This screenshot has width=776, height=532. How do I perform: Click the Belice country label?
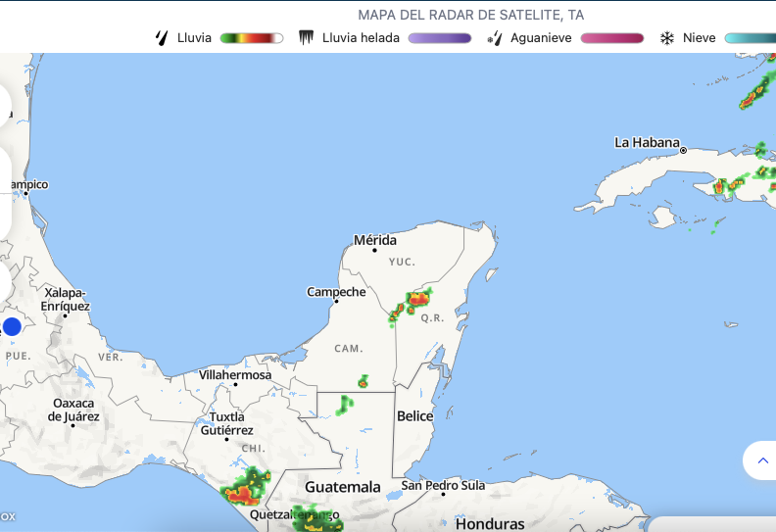pyautogui.click(x=414, y=416)
